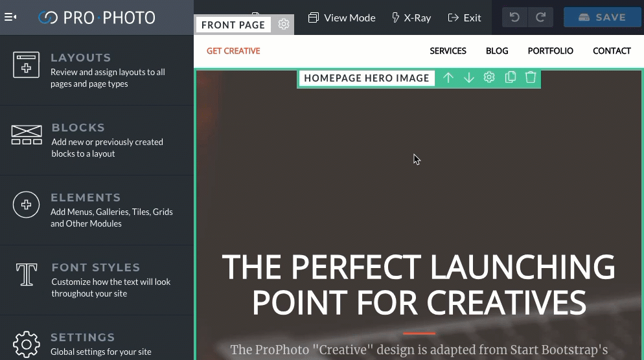Click the HOMEPAGE HERO IMAGE block label

(x=367, y=78)
